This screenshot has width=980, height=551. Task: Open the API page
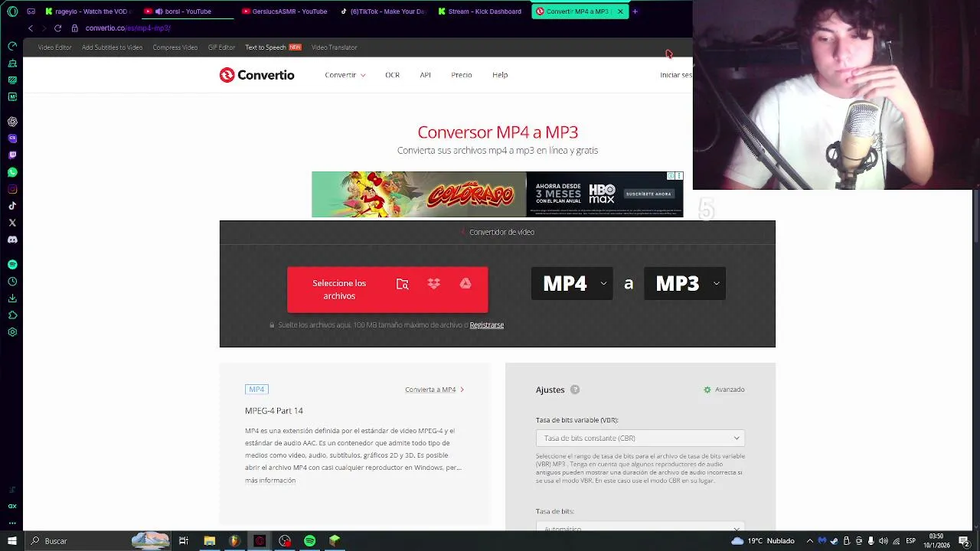425,75
